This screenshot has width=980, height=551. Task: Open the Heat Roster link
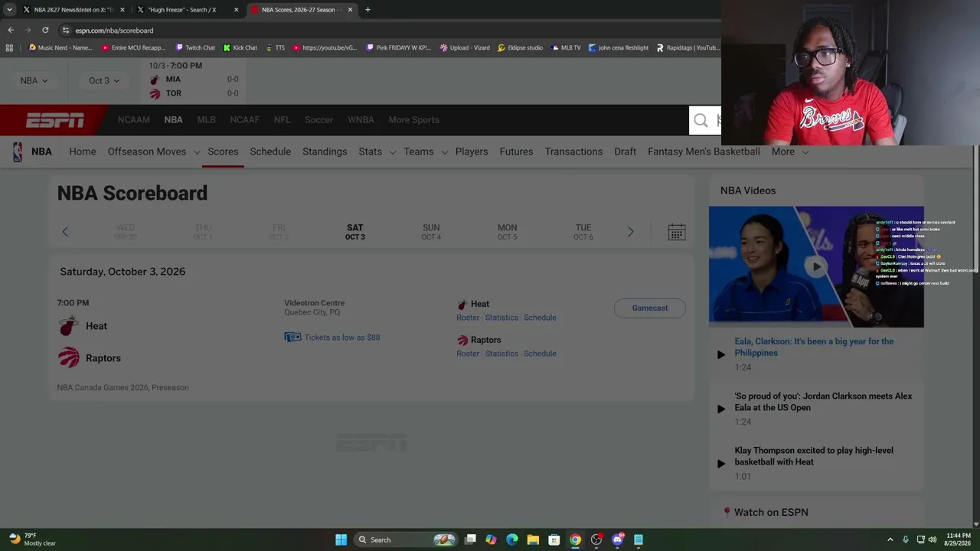click(x=468, y=318)
